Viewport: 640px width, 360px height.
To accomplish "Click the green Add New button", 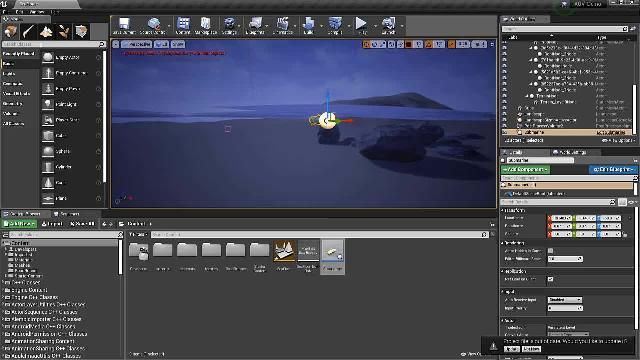I will [x=20, y=224].
